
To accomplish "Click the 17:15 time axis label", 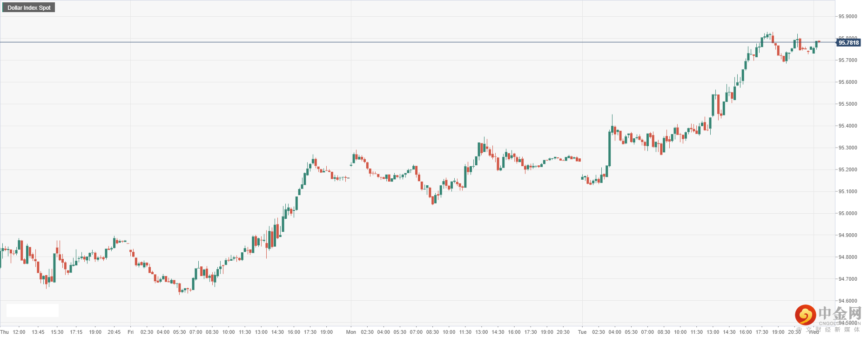I will coord(76,332).
